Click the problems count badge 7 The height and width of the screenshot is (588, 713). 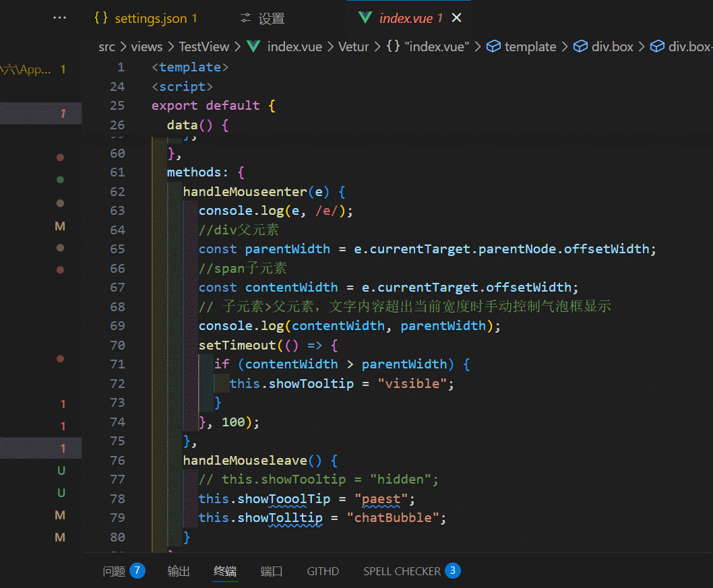click(137, 570)
